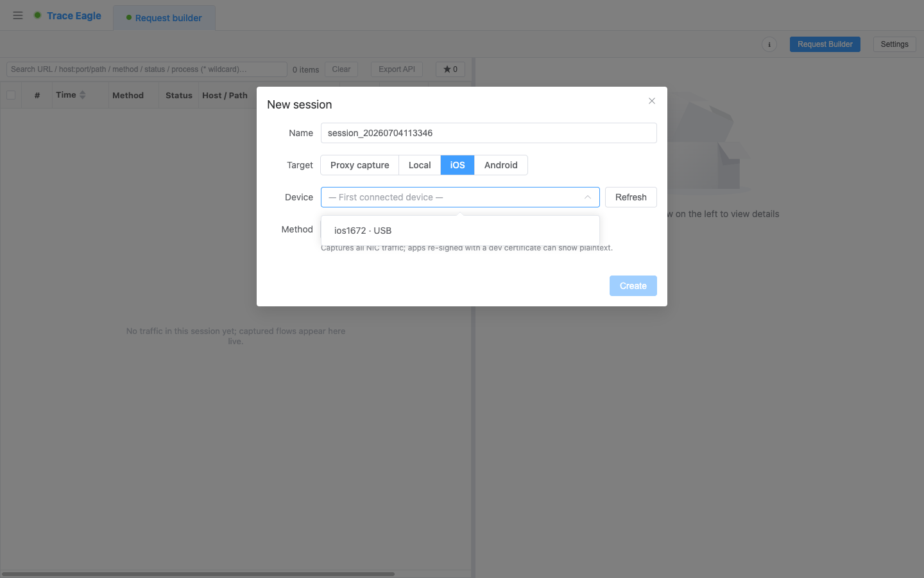
Task: Open the info icon button
Action: click(x=769, y=44)
